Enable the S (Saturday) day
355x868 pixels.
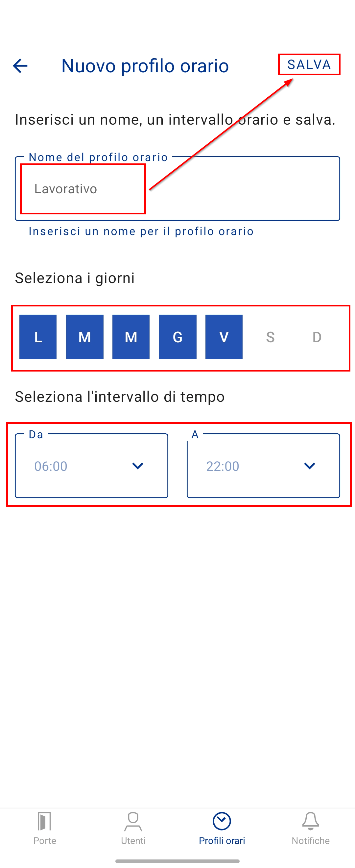coord(270,337)
